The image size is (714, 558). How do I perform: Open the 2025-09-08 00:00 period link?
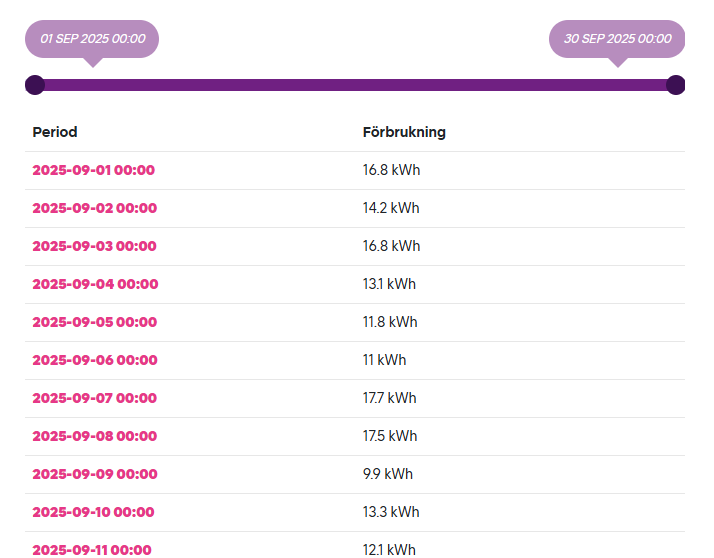[94, 436]
